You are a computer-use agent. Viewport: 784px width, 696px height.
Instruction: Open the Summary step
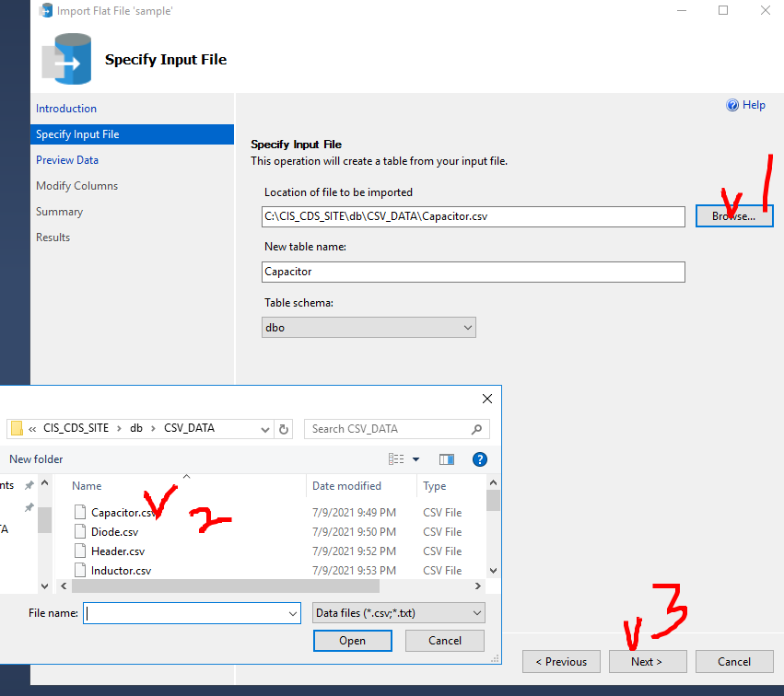(59, 211)
